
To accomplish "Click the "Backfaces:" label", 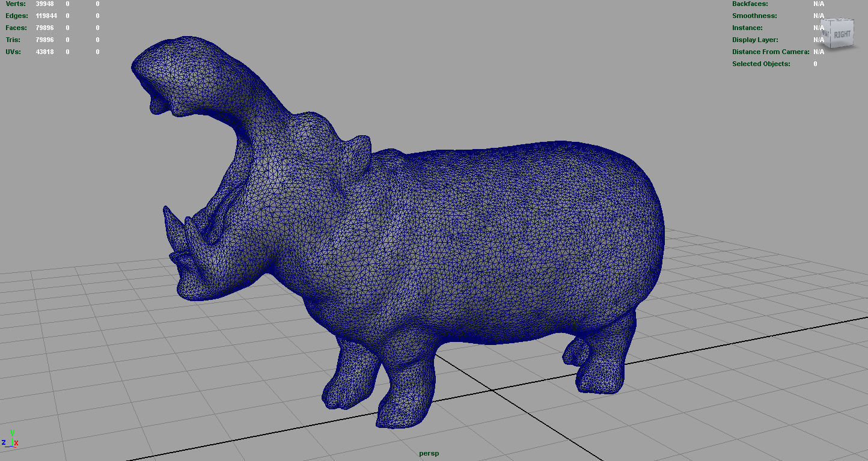I will (x=750, y=4).
